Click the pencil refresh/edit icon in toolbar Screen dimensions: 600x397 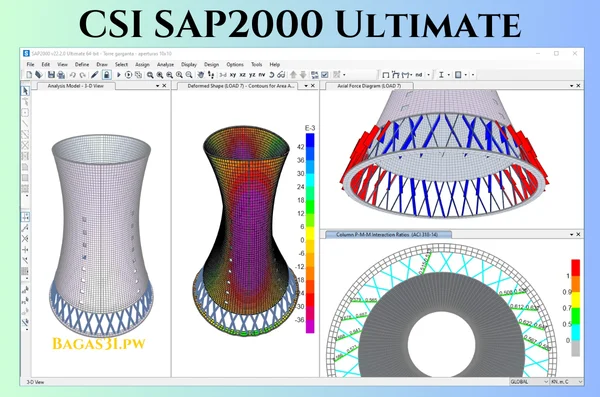point(95,75)
